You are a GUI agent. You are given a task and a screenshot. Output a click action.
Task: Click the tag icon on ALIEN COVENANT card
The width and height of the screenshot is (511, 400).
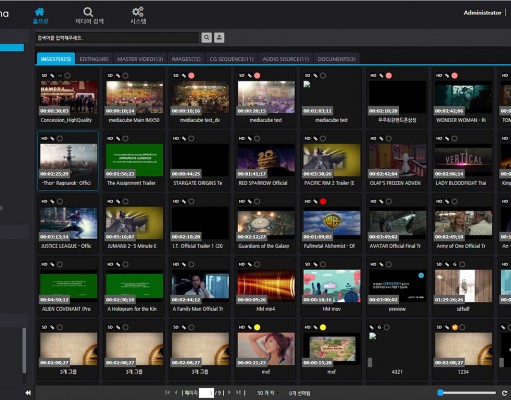[x=52, y=264]
